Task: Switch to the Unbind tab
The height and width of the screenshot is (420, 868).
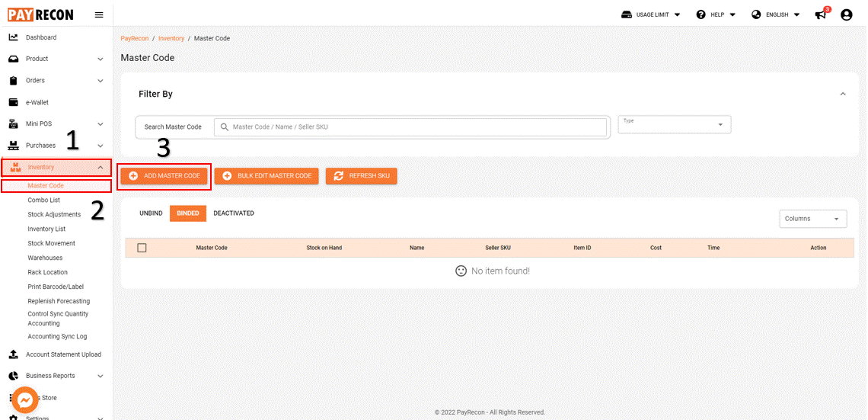Action: 151,213
